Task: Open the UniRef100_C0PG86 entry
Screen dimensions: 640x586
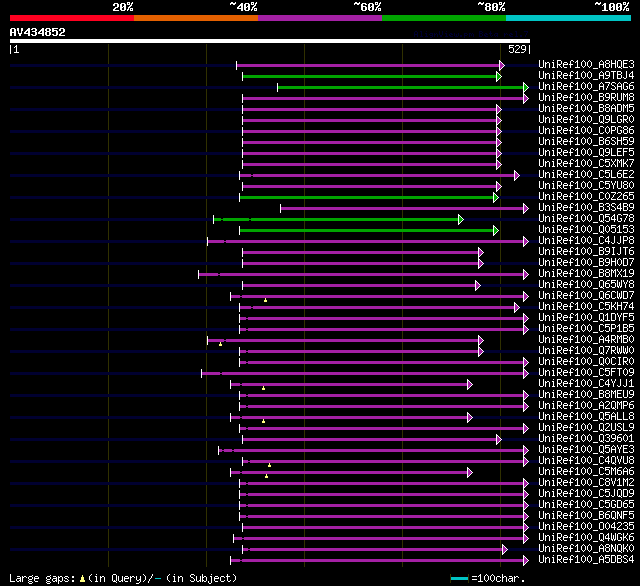Action: tap(586, 131)
